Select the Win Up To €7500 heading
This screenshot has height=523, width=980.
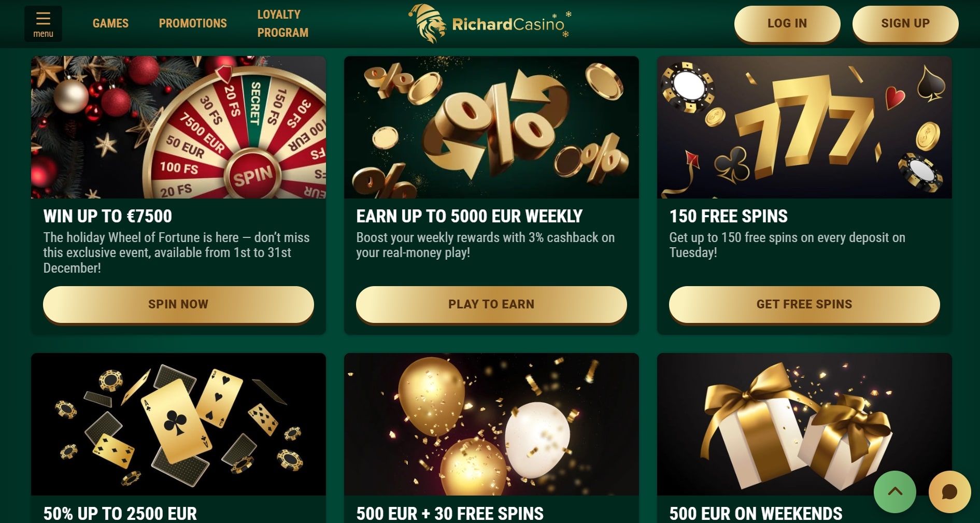point(108,216)
